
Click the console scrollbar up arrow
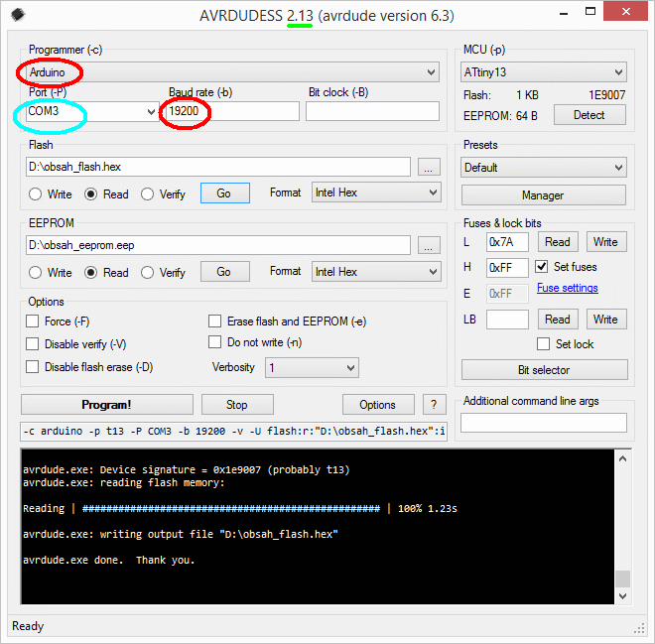(x=623, y=458)
